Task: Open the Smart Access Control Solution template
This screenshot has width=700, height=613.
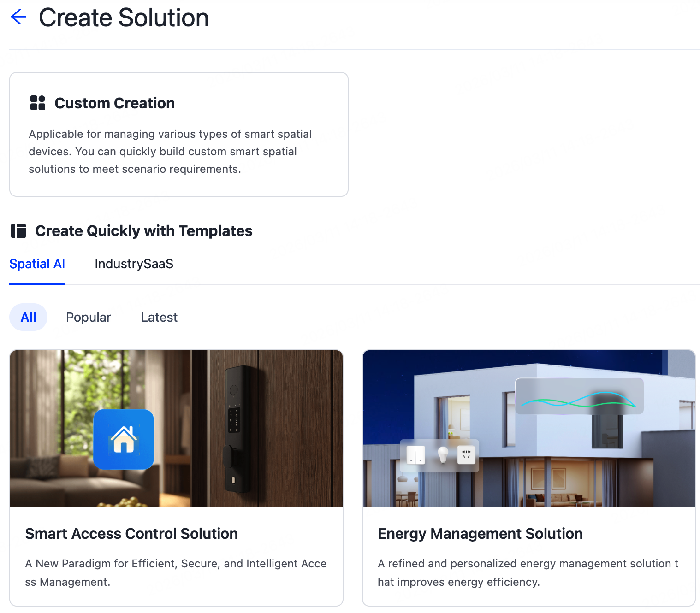Action: coord(177,477)
